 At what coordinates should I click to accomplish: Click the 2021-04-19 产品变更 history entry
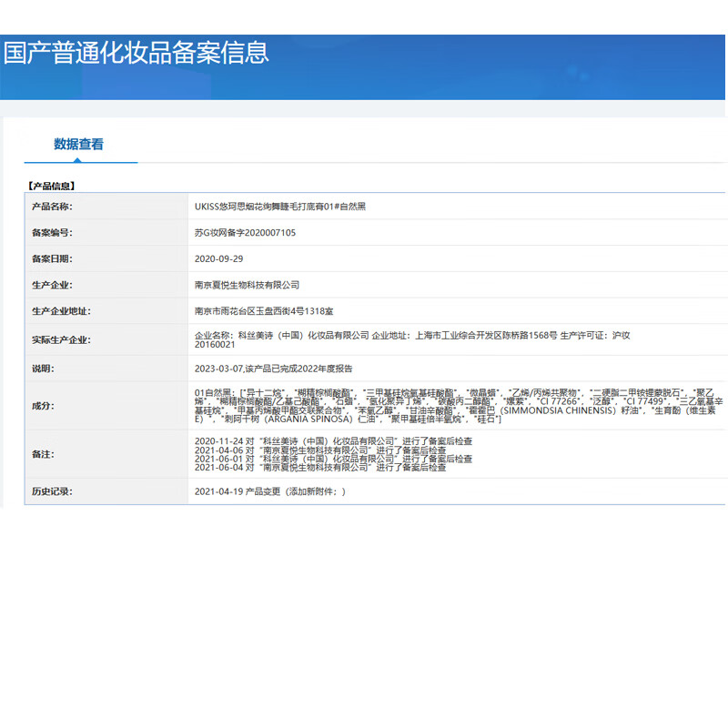coord(270,491)
